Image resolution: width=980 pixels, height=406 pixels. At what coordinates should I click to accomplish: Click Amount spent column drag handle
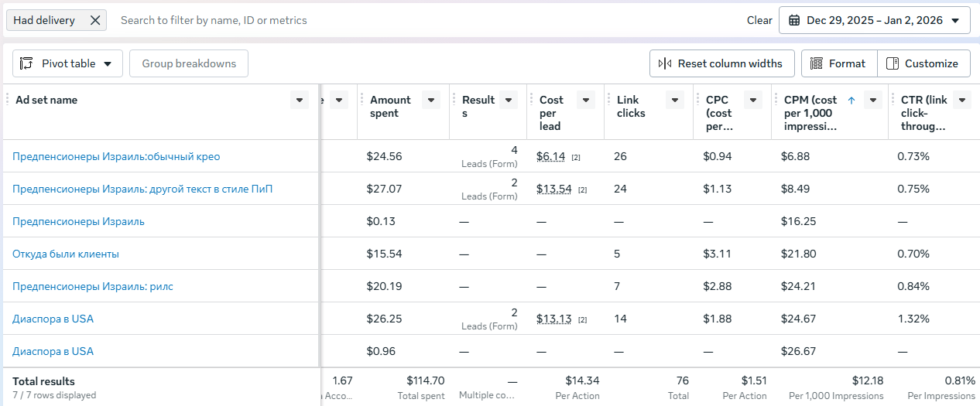pos(362,99)
